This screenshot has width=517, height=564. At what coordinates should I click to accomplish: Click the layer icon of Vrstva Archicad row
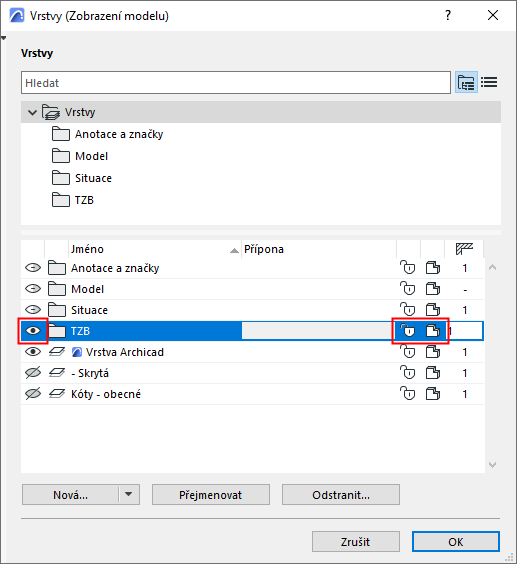(57, 352)
